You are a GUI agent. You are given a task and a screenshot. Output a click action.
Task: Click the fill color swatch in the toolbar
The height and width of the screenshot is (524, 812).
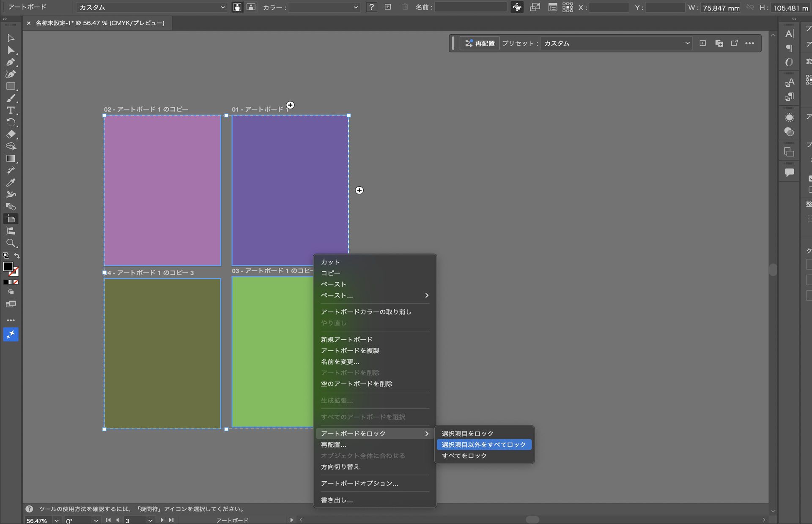click(x=8, y=267)
